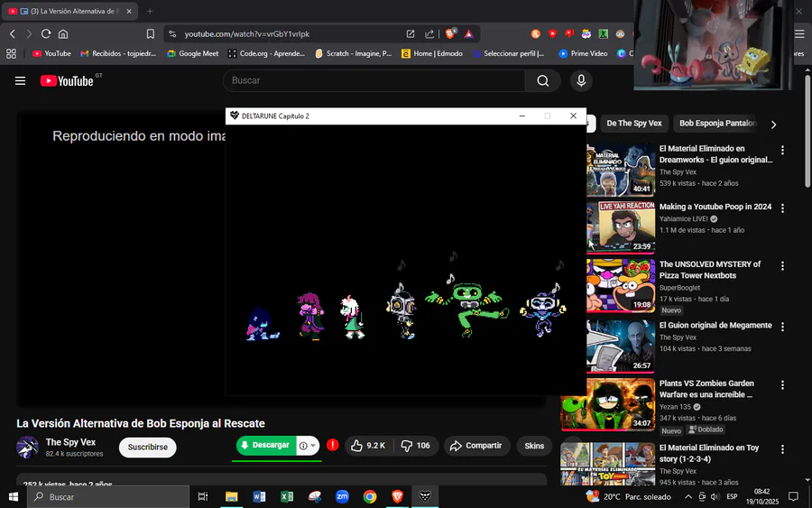The image size is (812, 508).
Task: Click the share icon in the address bar
Action: tap(429, 34)
